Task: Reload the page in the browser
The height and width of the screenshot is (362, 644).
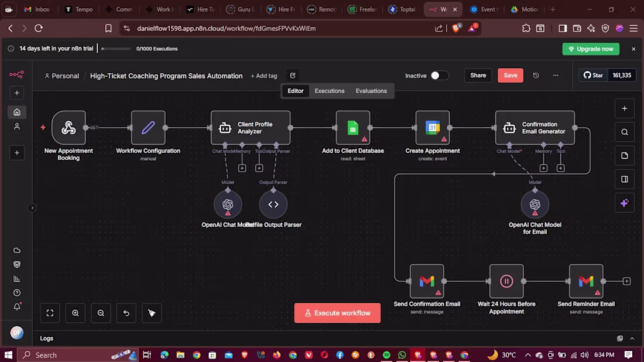Action: [39, 28]
